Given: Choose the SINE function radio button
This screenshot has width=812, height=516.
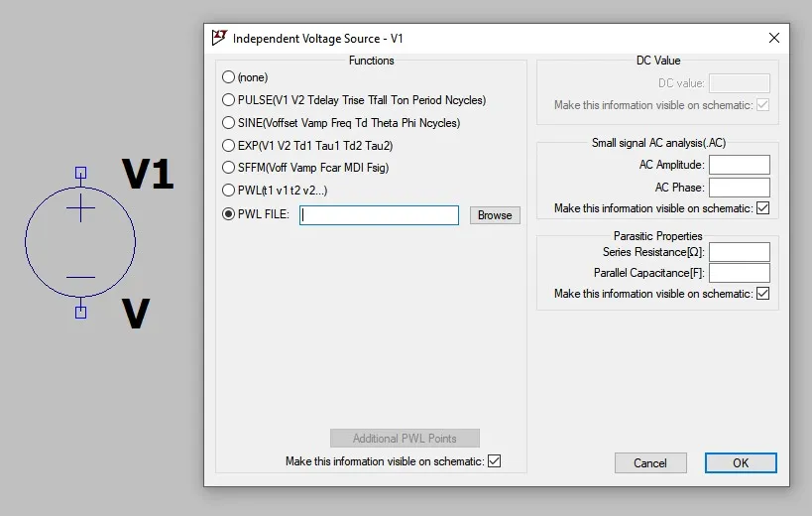Looking at the screenshot, I should 229,123.
